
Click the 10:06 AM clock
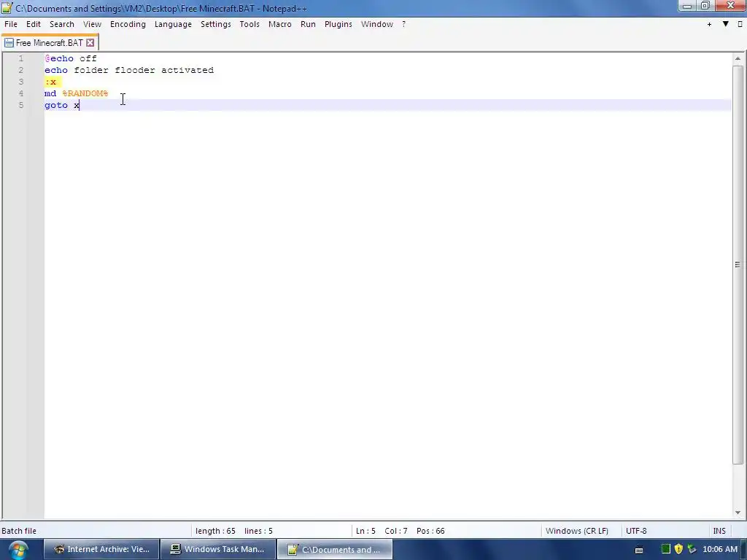tap(720, 549)
